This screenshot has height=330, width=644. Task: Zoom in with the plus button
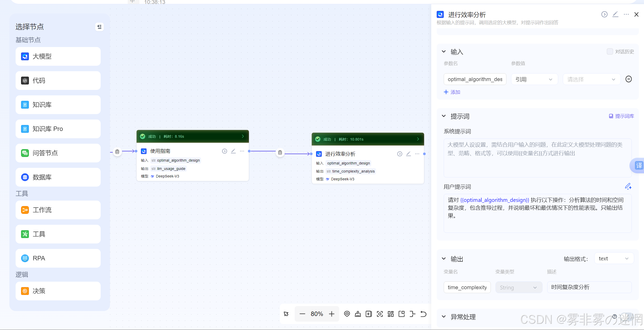pos(332,314)
